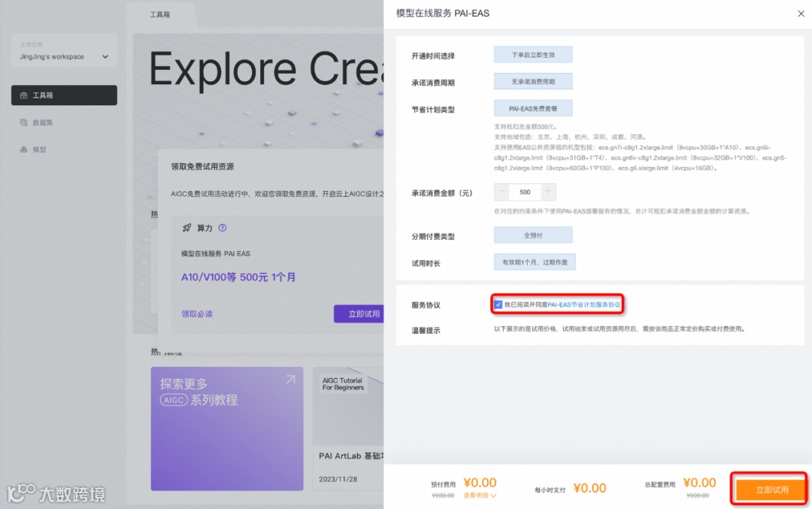Viewport: 812px width, 509px height.
Task: Open the 探索更多 AIGC系列教程 card
Action: 227,429
